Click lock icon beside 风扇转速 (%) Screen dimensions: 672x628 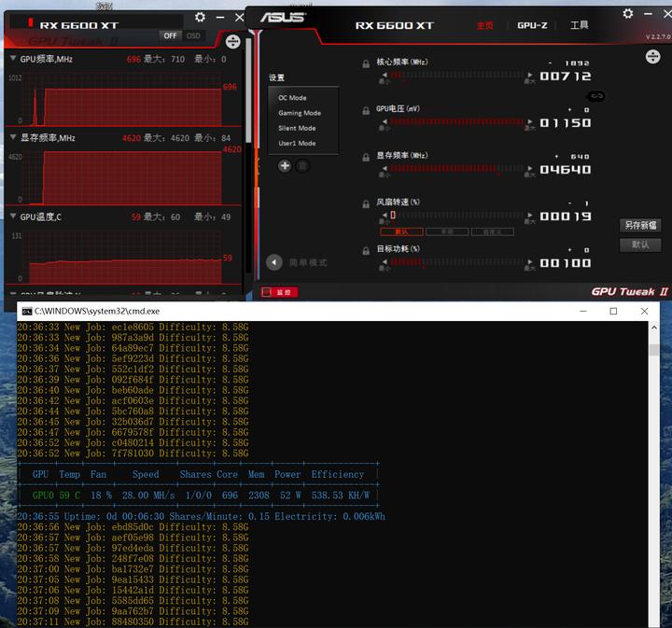click(367, 203)
